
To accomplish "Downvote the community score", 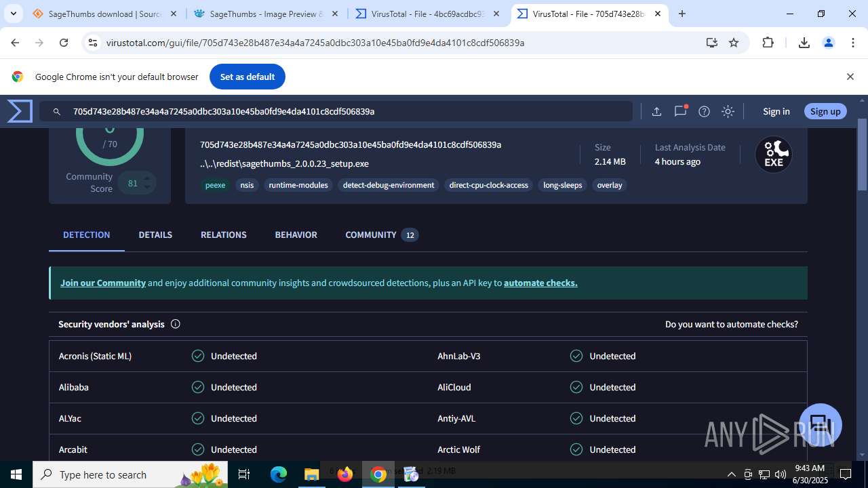I will (x=147, y=188).
